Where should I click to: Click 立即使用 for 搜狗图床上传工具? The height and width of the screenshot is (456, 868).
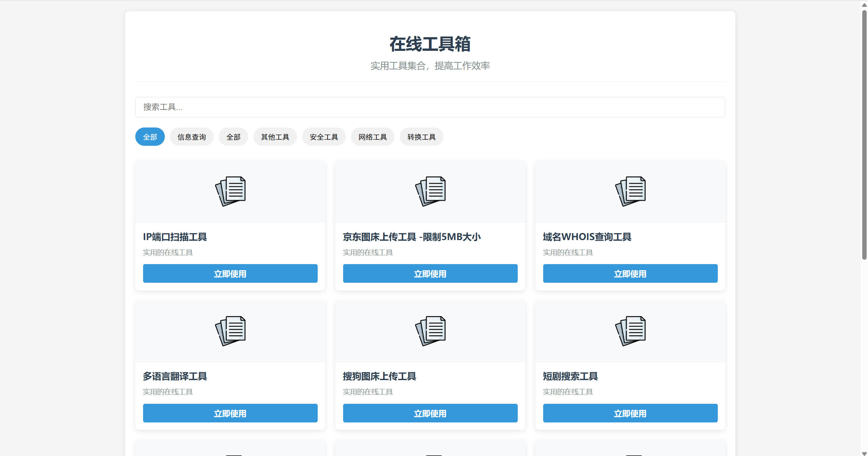(430, 413)
